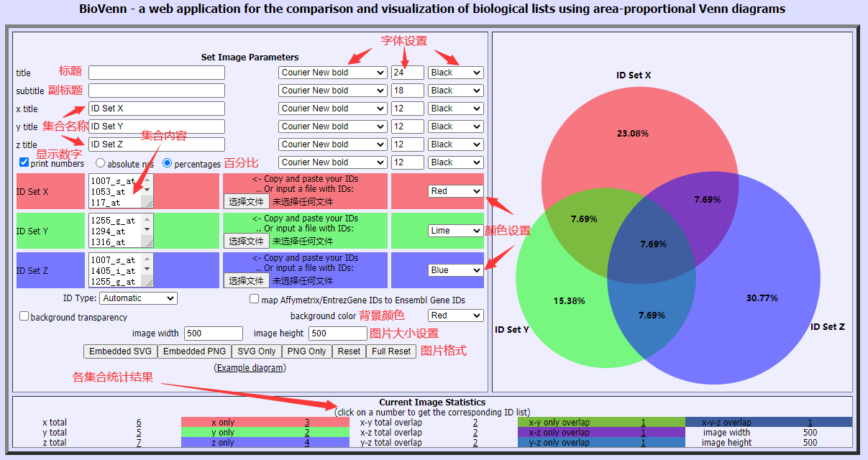This screenshot has width=868, height=460.
Task: Expand the ID Type Automatic dropdown
Action: point(138,298)
